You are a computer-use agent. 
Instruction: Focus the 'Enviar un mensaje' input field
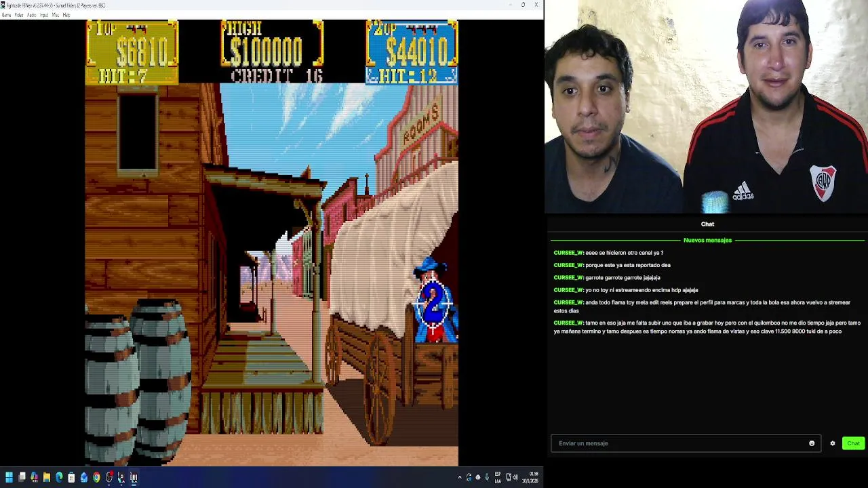(x=686, y=443)
